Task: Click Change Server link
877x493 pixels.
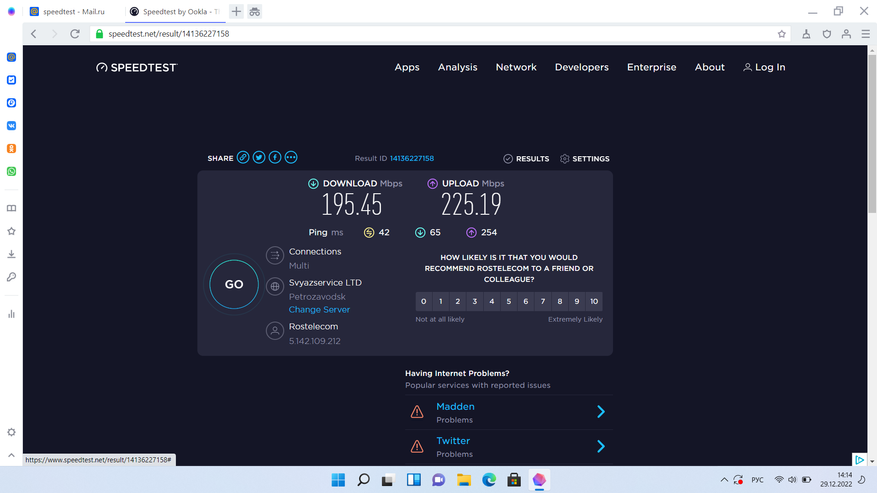Action: [319, 309]
